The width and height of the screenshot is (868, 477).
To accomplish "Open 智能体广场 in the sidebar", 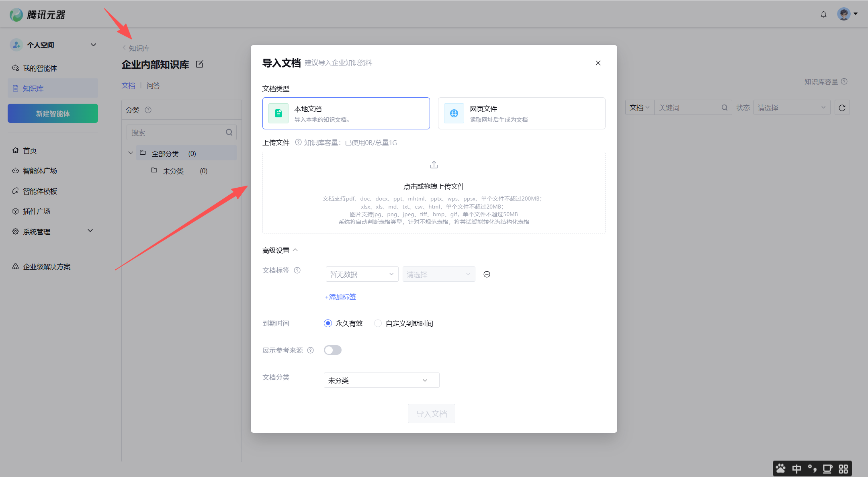I will (40, 171).
